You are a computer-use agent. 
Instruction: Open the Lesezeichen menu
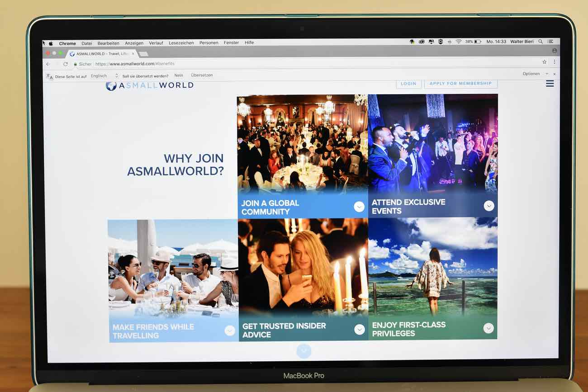(181, 43)
